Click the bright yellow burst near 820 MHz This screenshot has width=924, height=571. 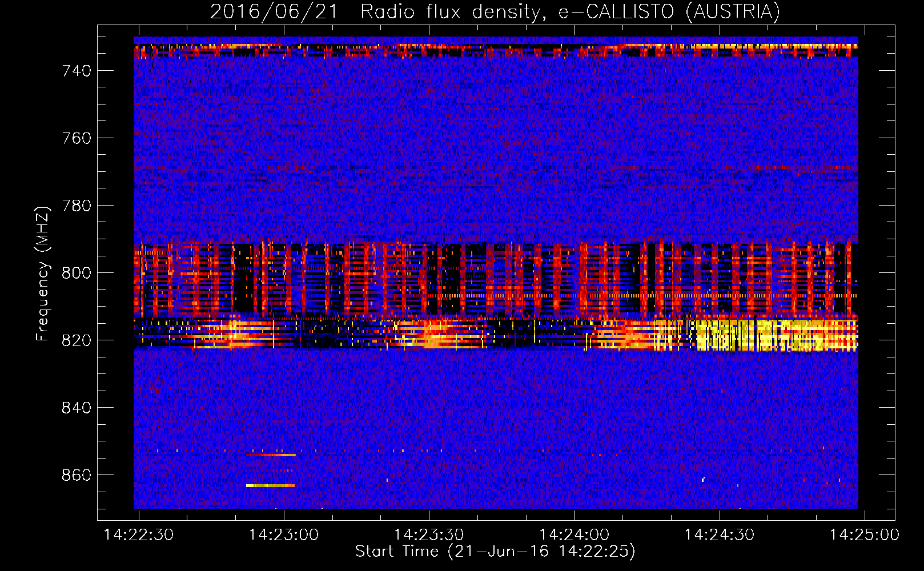[x=777, y=335]
